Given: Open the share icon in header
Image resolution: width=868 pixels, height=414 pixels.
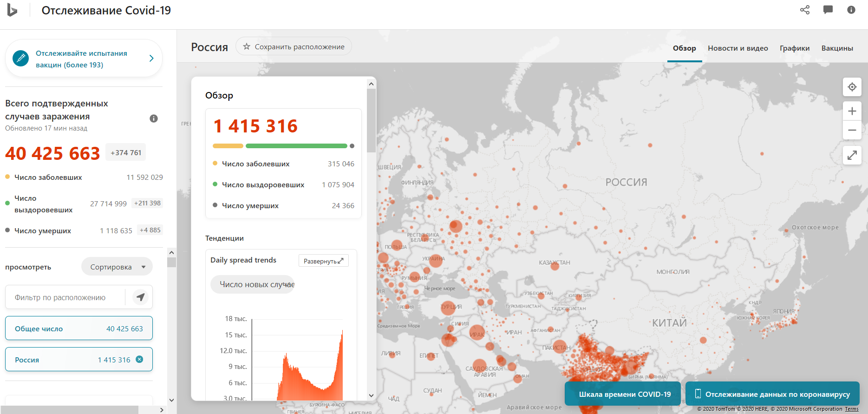Looking at the screenshot, I should point(805,10).
